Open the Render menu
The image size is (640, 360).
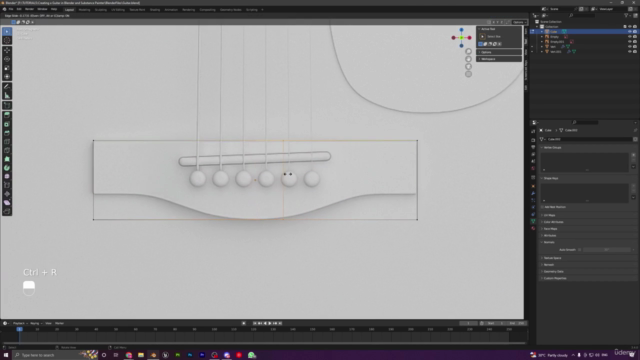pyautogui.click(x=29, y=9)
